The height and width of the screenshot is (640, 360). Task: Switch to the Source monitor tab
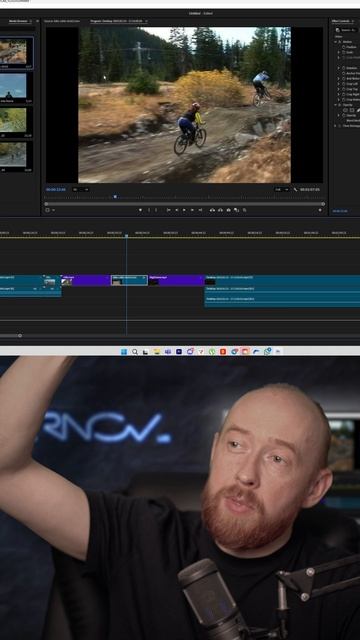pos(62,21)
